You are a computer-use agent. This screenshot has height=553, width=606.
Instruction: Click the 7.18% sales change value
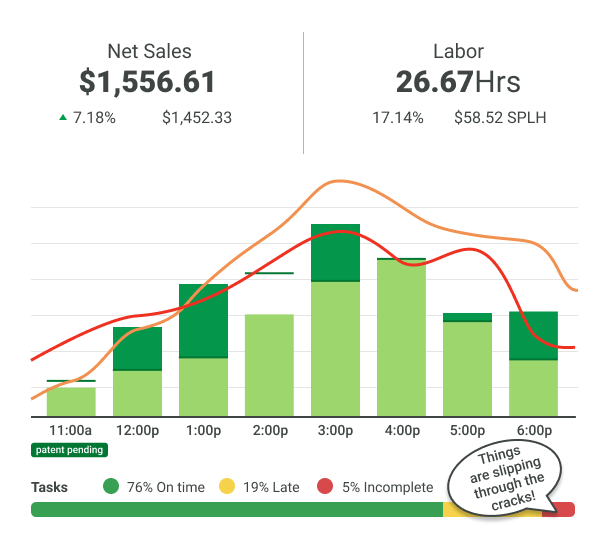coord(95,118)
